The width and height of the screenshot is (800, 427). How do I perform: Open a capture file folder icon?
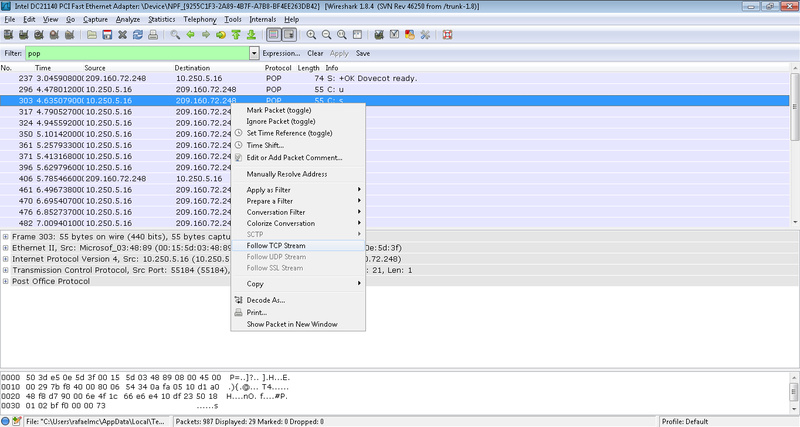[x=92, y=35]
